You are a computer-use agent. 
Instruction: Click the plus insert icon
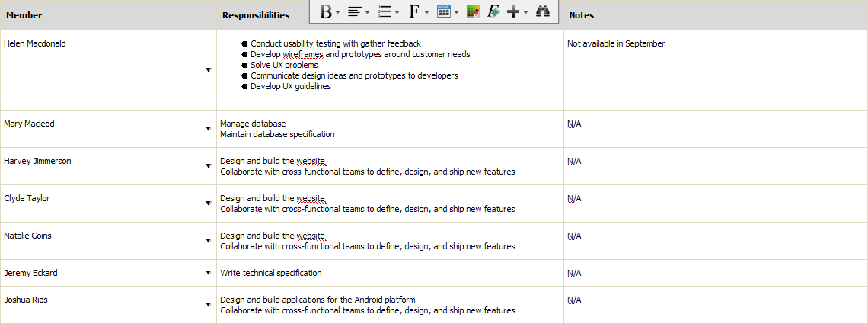click(x=513, y=11)
